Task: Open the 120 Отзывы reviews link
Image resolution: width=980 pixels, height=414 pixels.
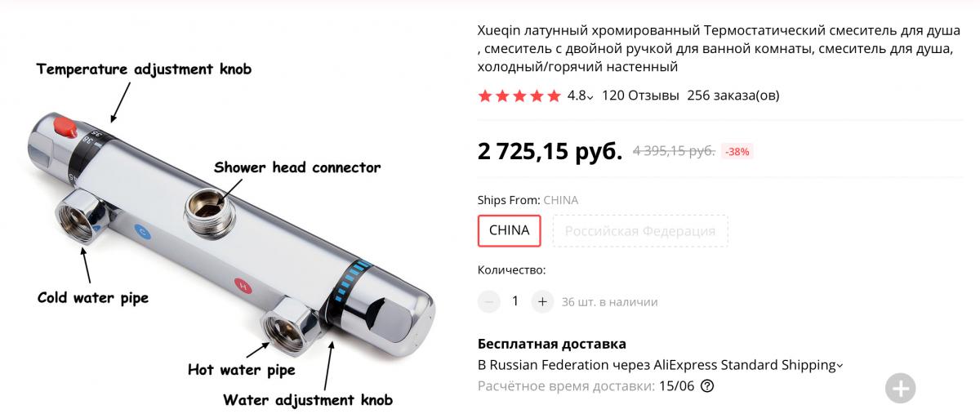Action: 640,96
